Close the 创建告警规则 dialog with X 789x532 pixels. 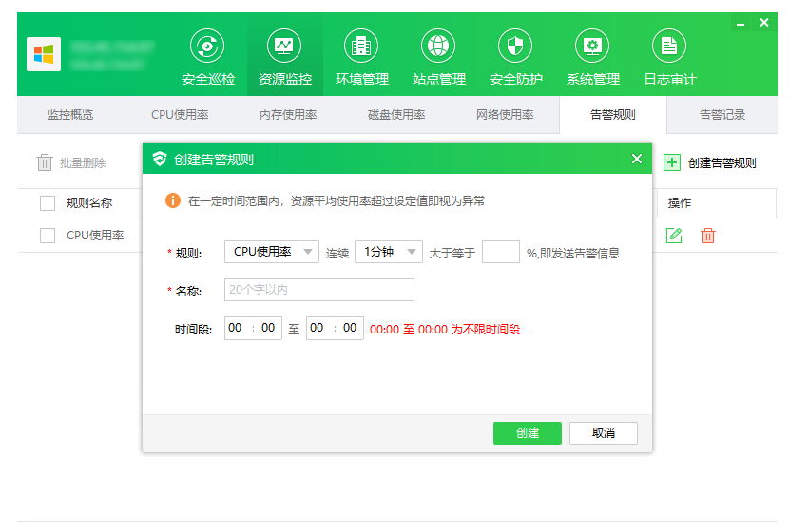click(x=637, y=159)
